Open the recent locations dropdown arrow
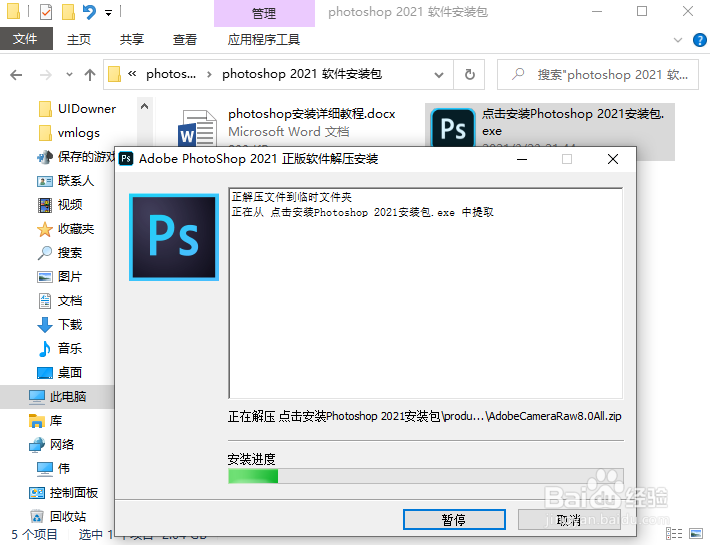The image size is (710, 545). 69,75
